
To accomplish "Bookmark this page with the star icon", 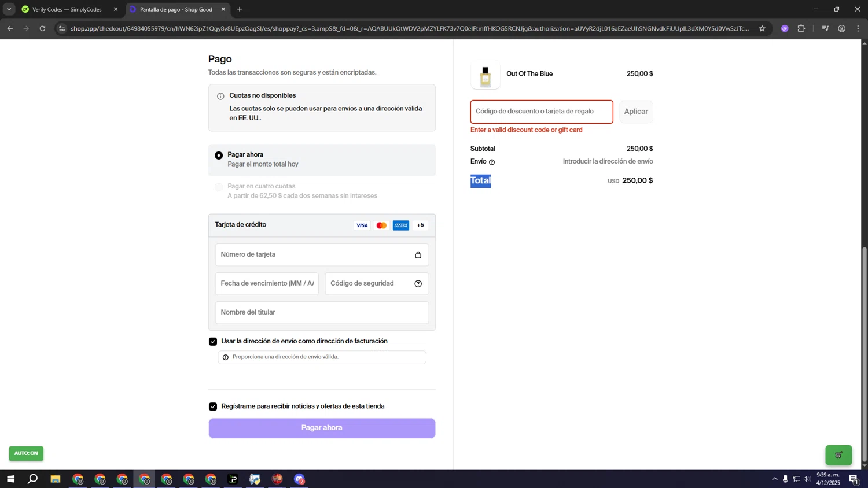I will tap(762, 28).
